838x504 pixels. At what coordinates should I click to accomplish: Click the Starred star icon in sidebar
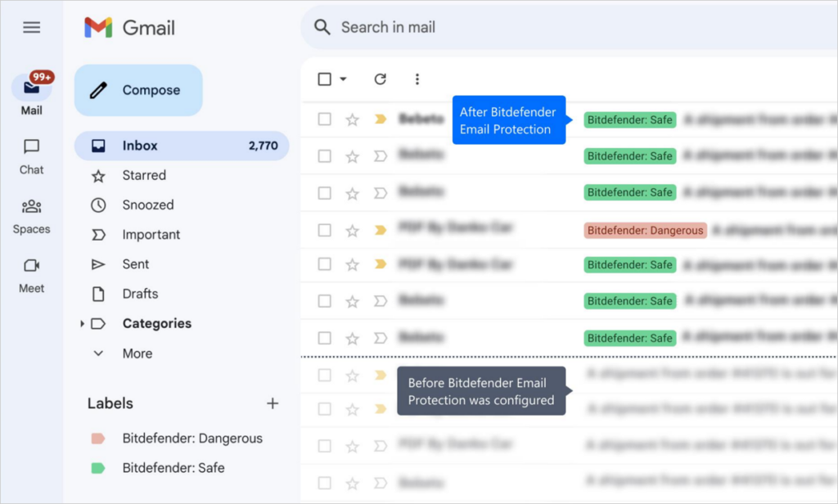tap(98, 176)
